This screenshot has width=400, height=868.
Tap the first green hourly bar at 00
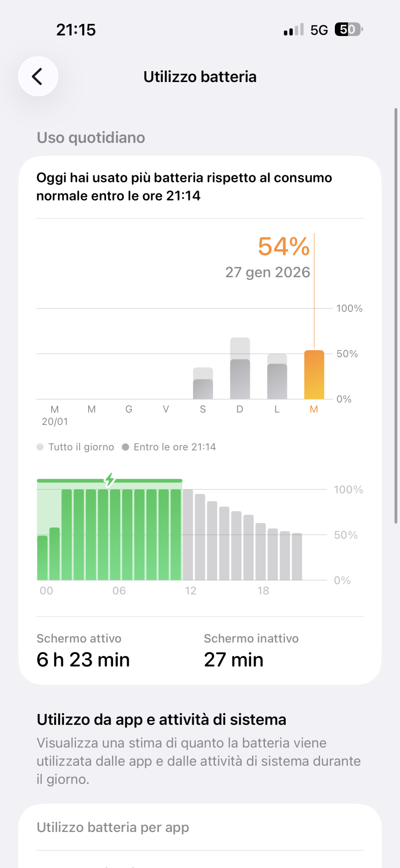(x=43, y=558)
